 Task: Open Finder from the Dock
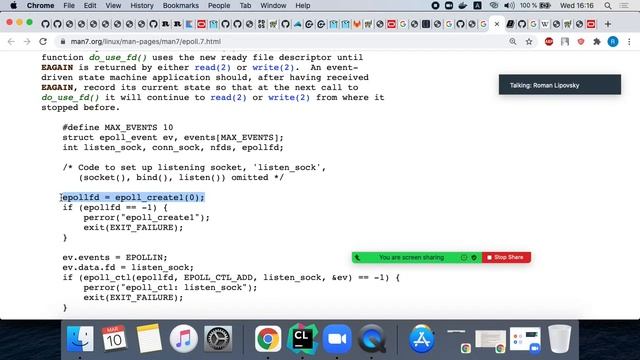pyautogui.click(x=80, y=339)
